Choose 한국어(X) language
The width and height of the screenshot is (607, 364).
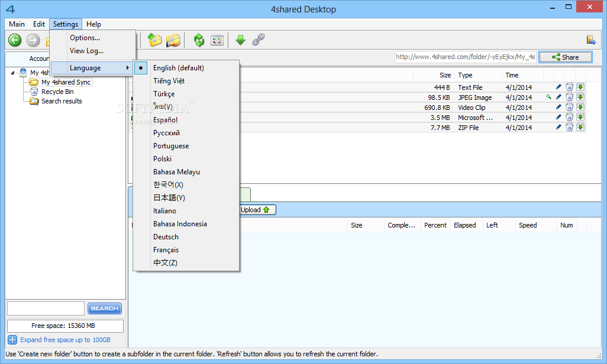pyautogui.click(x=186, y=185)
